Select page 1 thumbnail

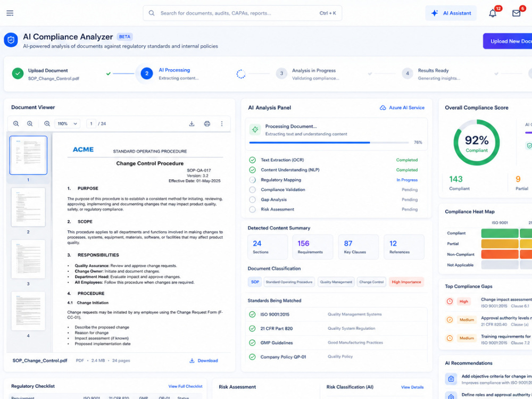pyautogui.click(x=28, y=155)
